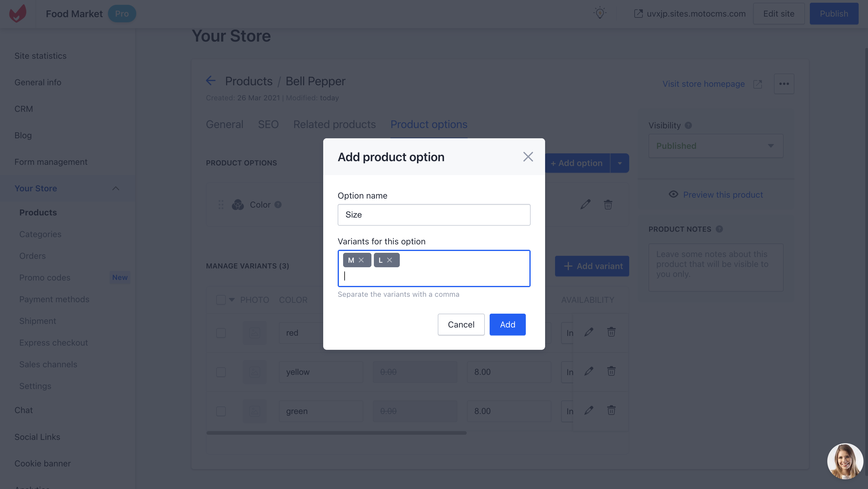Delete the yellow variant
This screenshot has height=489, width=868.
(611, 371)
